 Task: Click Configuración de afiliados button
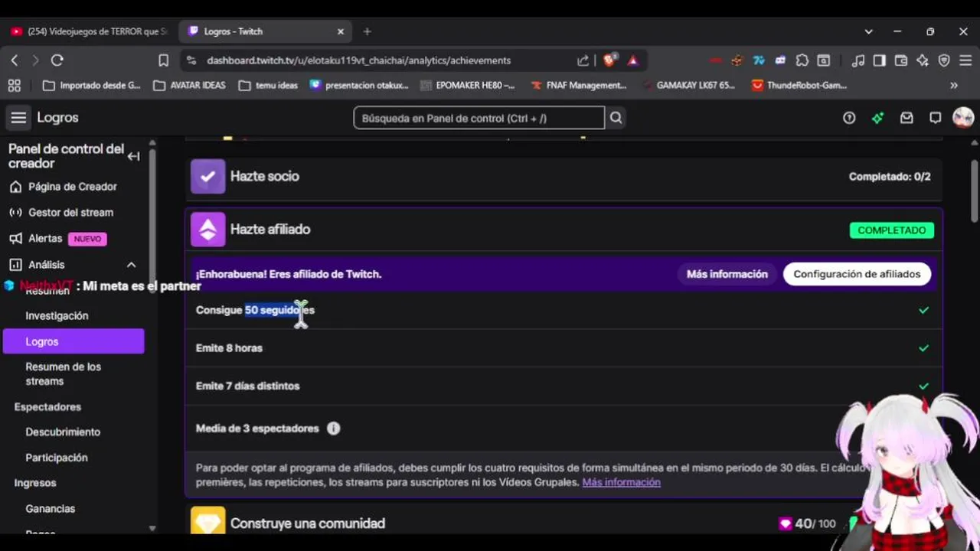(857, 274)
